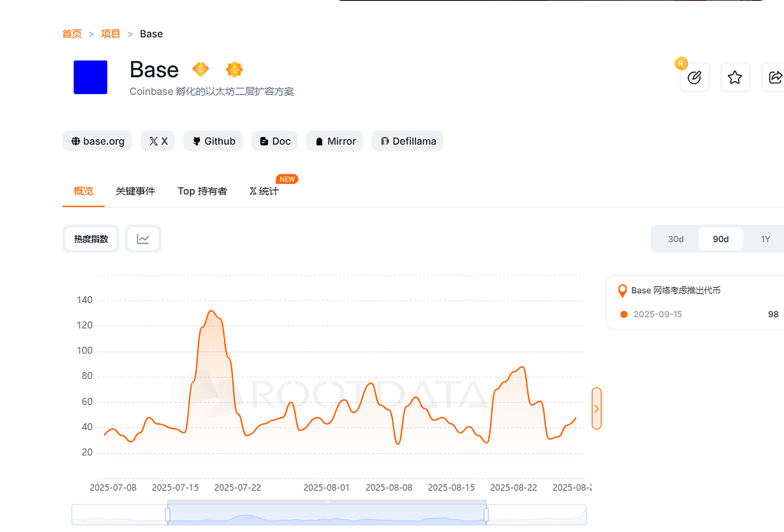784x532 pixels.
Task: Open the Top 持有者 tab
Action: (202, 191)
